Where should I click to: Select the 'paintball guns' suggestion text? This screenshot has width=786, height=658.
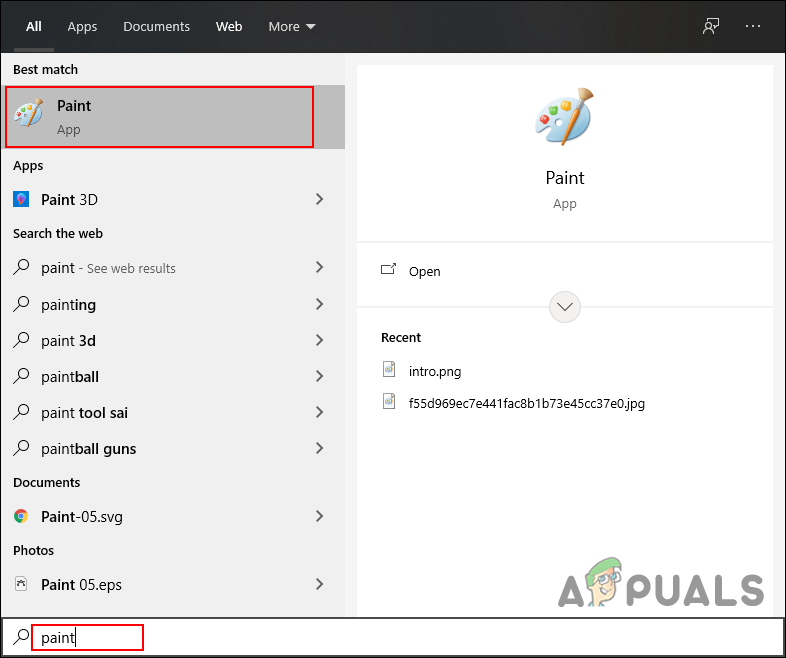[x=88, y=449]
